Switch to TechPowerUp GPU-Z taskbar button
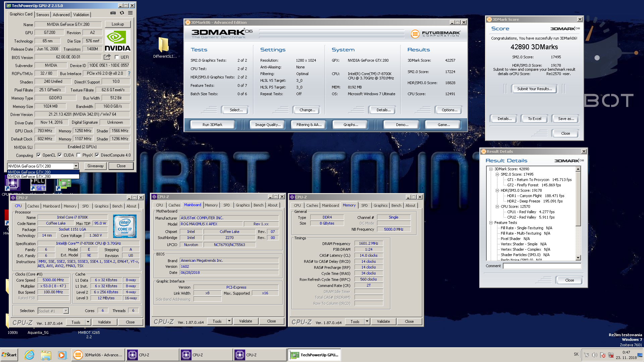Screen dimensions: 644x362 314,355
